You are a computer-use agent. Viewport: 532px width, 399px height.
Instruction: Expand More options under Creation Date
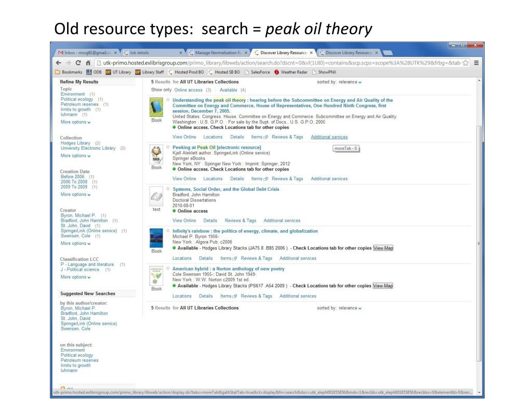[x=75, y=194]
